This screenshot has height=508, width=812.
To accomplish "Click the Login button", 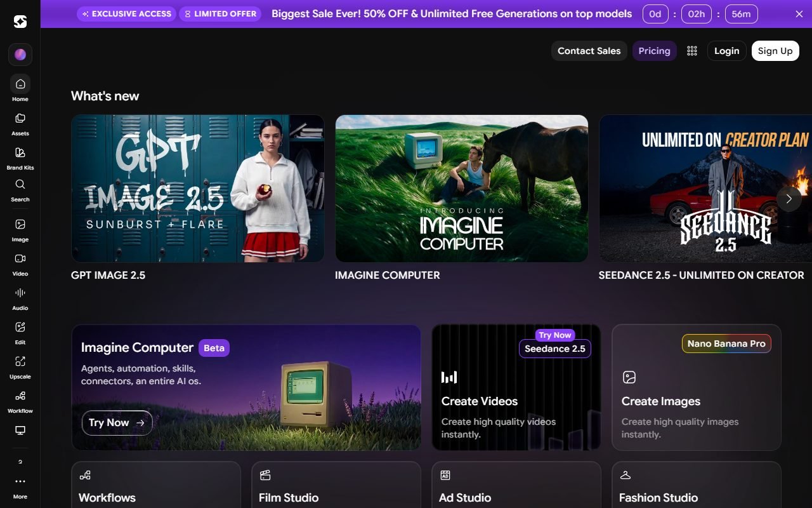I will point(727,51).
